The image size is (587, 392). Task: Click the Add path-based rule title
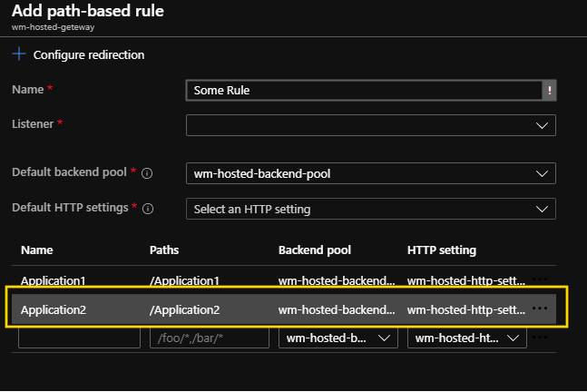pyautogui.click(x=88, y=11)
